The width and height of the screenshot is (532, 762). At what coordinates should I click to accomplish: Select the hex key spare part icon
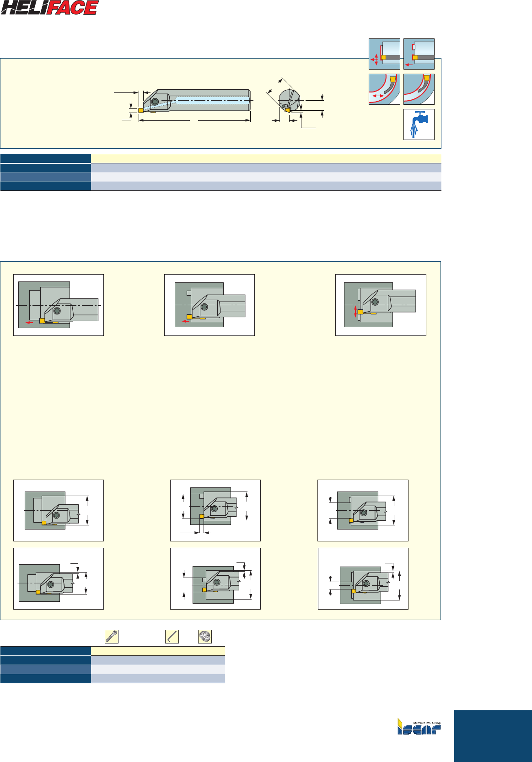pos(172,637)
